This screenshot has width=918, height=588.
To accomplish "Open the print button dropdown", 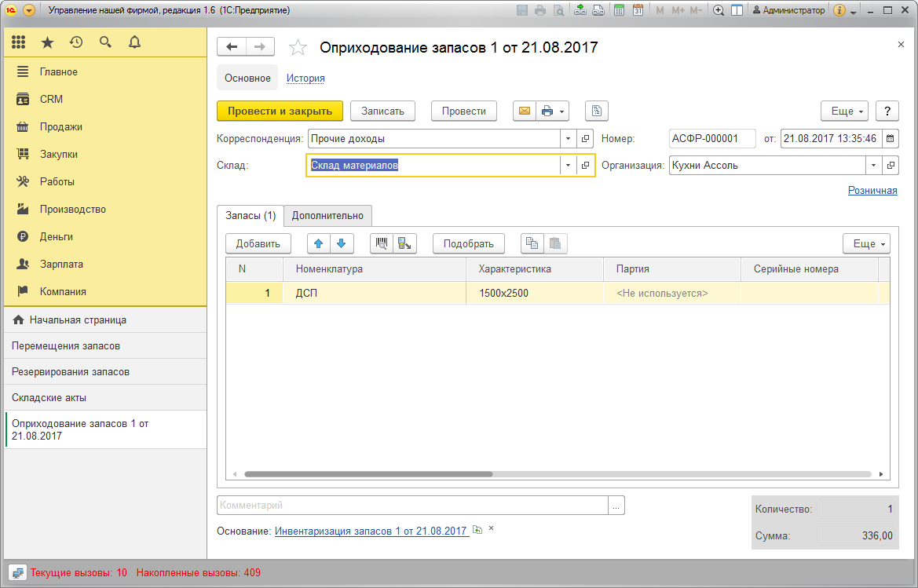I will coord(553,111).
